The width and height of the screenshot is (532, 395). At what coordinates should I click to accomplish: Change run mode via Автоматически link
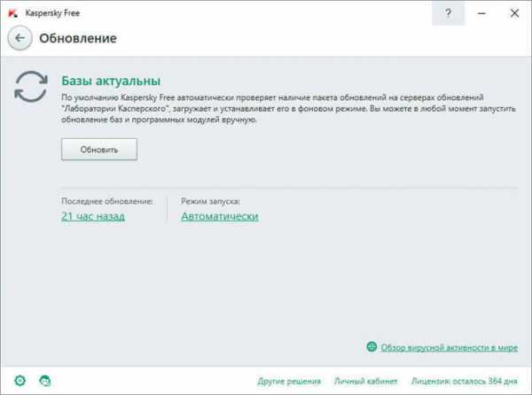click(220, 216)
